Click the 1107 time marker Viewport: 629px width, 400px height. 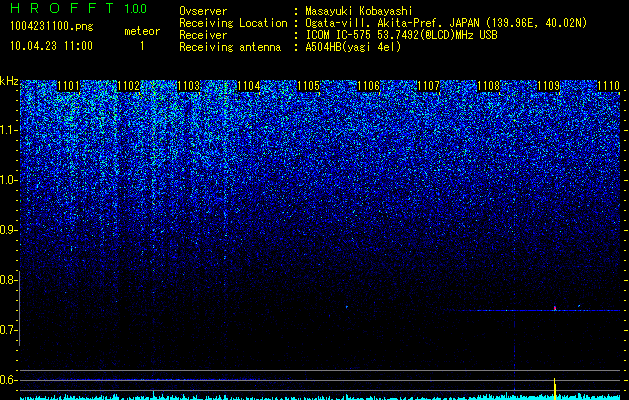(428, 86)
